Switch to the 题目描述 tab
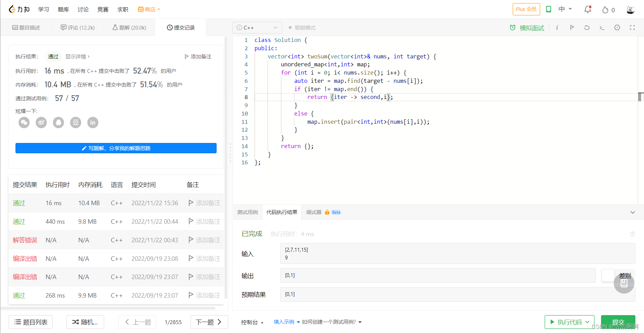Viewport: 644px width, 333px height. coord(26,27)
